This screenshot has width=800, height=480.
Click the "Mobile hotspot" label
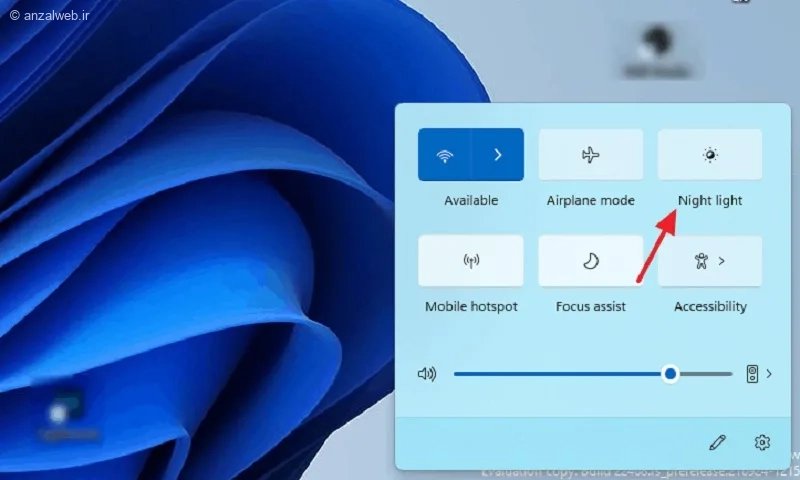471,306
